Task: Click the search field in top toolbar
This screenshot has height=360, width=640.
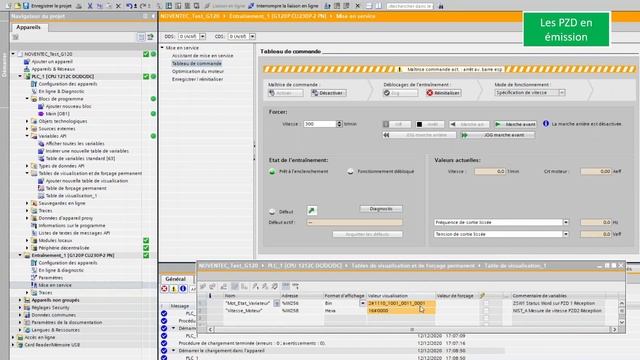Action: pos(409,6)
